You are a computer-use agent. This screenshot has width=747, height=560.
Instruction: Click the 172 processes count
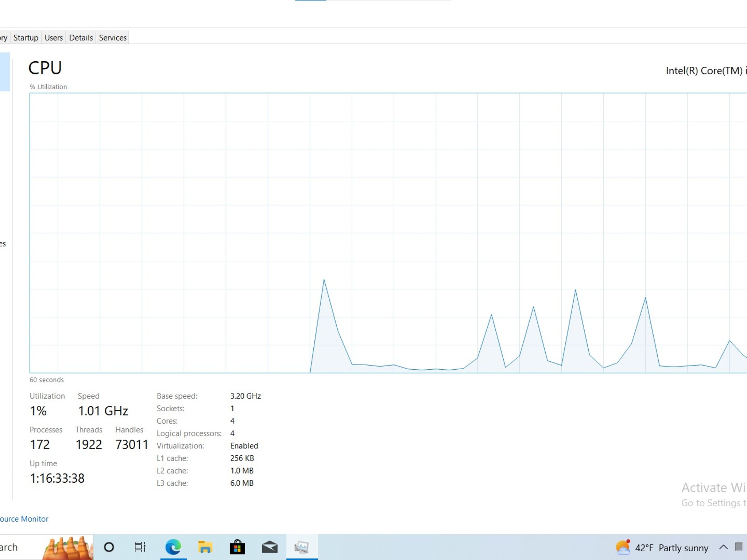coord(40,444)
